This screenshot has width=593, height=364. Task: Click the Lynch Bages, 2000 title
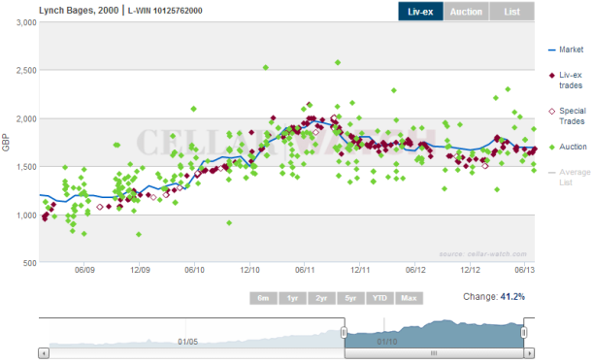(79, 11)
